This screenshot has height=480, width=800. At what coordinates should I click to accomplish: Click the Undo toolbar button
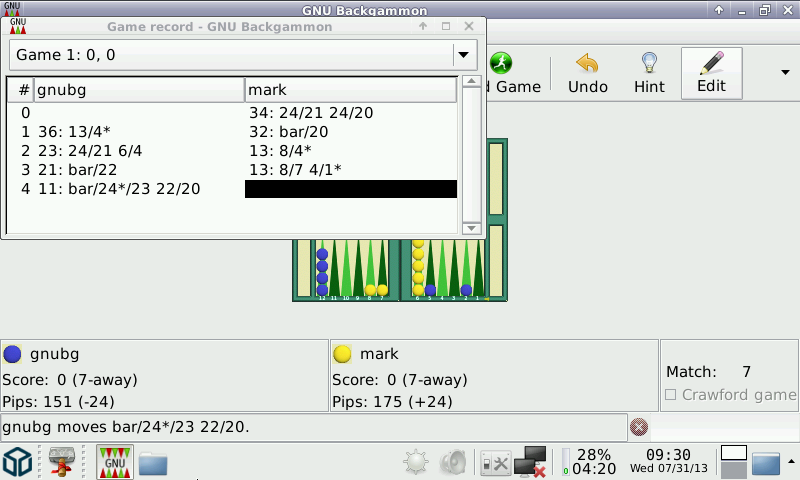588,74
